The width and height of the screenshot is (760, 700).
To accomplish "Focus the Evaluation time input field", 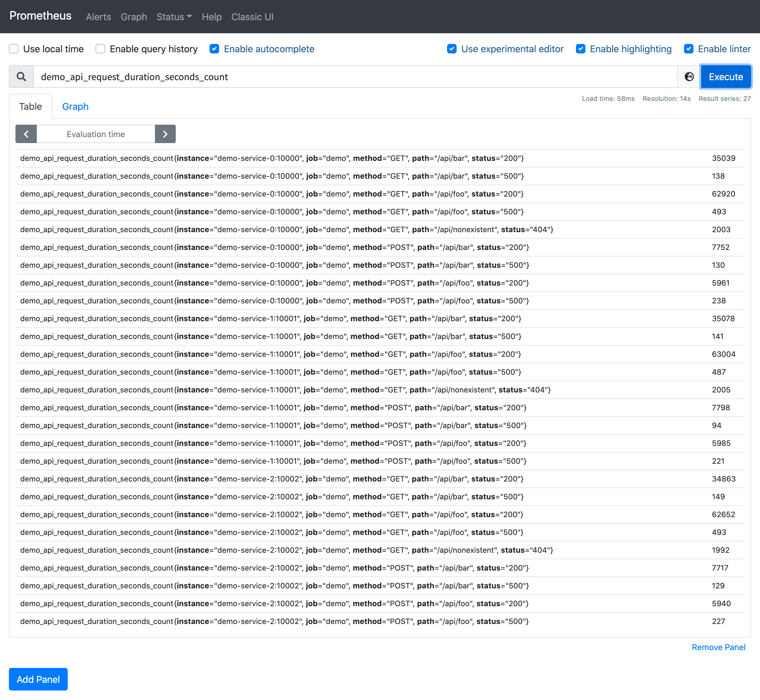I will coord(96,134).
